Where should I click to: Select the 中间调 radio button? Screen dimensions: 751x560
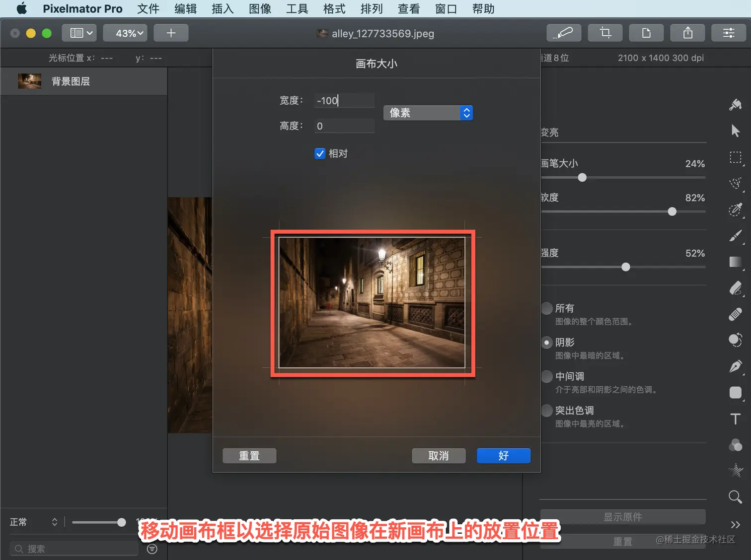click(547, 376)
